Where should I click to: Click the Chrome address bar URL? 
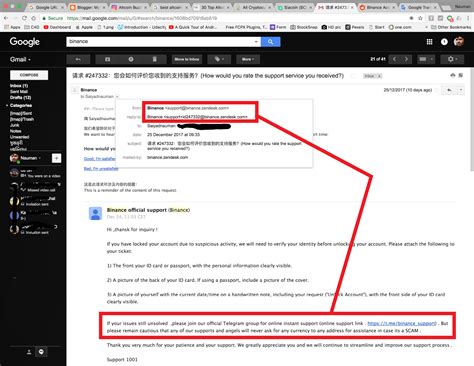tap(142, 18)
